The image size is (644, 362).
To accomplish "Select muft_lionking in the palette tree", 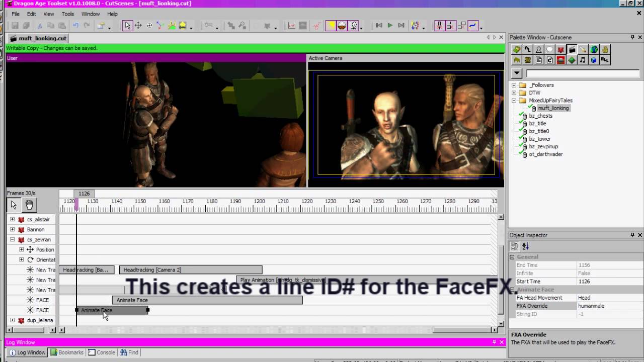I will click(553, 108).
